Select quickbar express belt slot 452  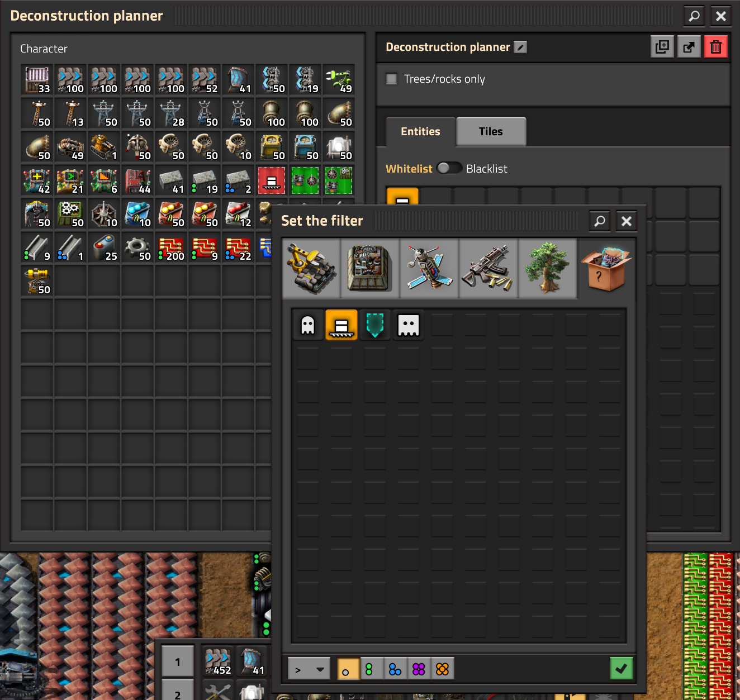(217, 662)
